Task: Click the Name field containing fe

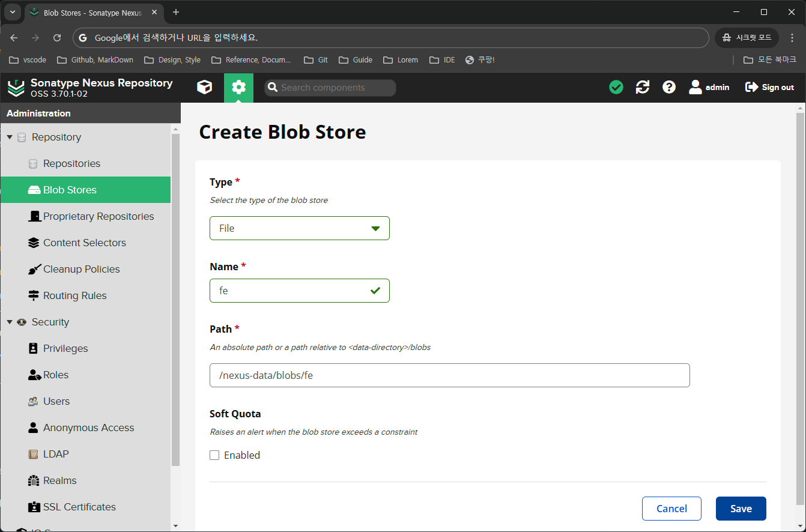Action: click(300, 291)
